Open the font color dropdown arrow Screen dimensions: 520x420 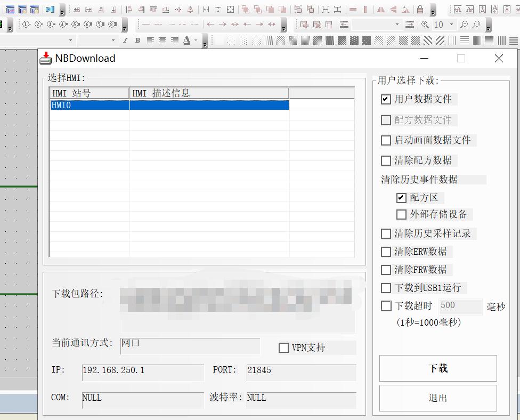pos(196,41)
